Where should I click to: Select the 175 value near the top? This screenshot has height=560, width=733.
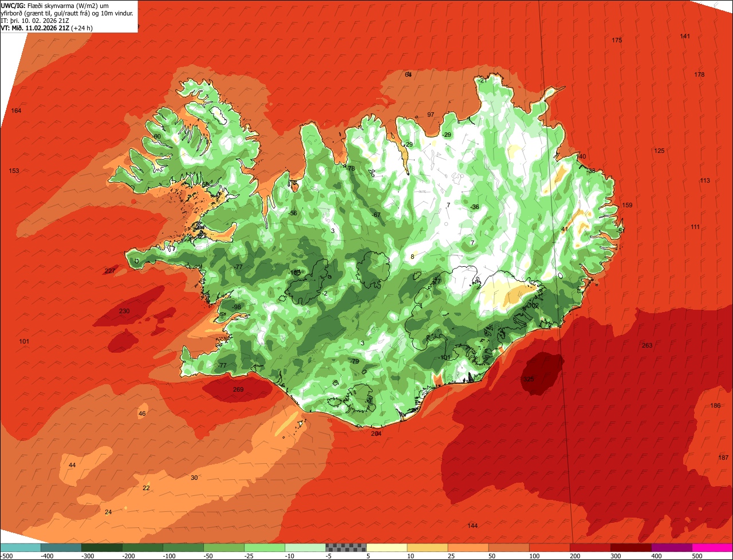tap(617, 41)
